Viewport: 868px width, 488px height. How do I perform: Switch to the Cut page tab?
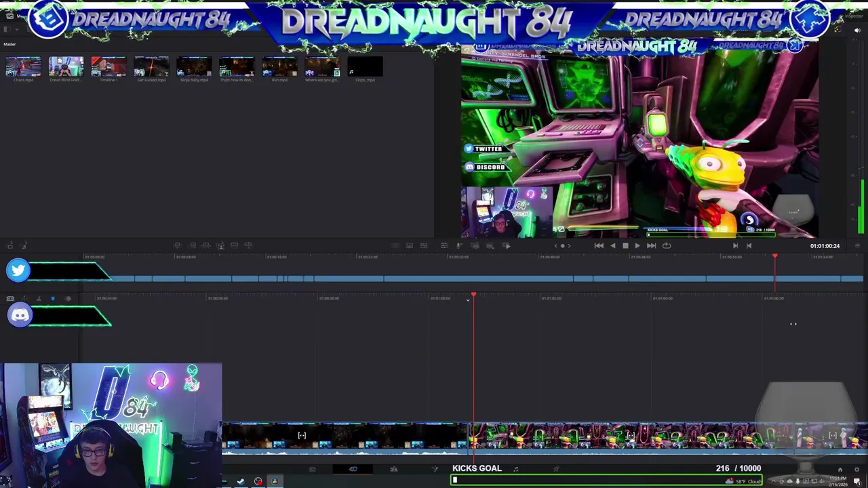[x=353, y=469]
